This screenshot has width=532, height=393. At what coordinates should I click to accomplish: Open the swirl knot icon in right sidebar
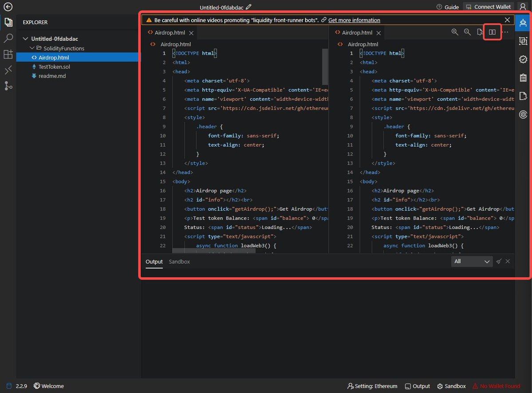coord(523,114)
